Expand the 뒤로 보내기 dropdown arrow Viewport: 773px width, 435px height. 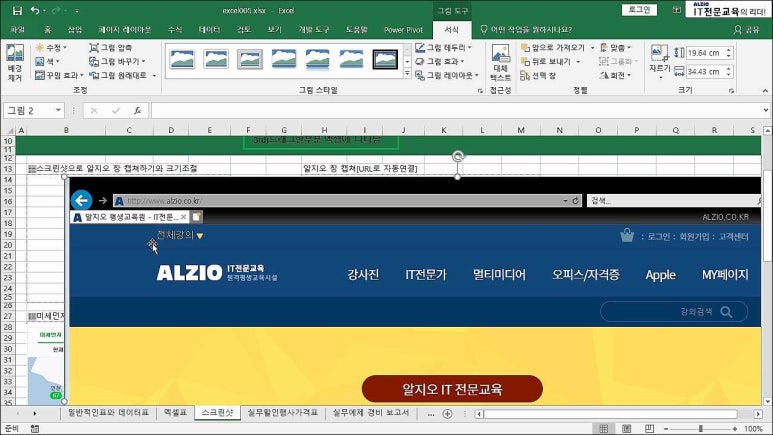[x=578, y=62]
